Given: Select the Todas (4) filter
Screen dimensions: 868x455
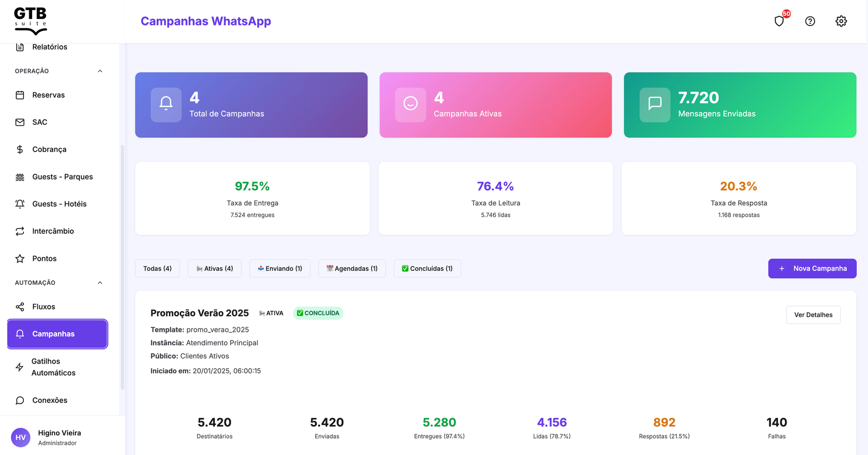Looking at the screenshot, I should [157, 268].
